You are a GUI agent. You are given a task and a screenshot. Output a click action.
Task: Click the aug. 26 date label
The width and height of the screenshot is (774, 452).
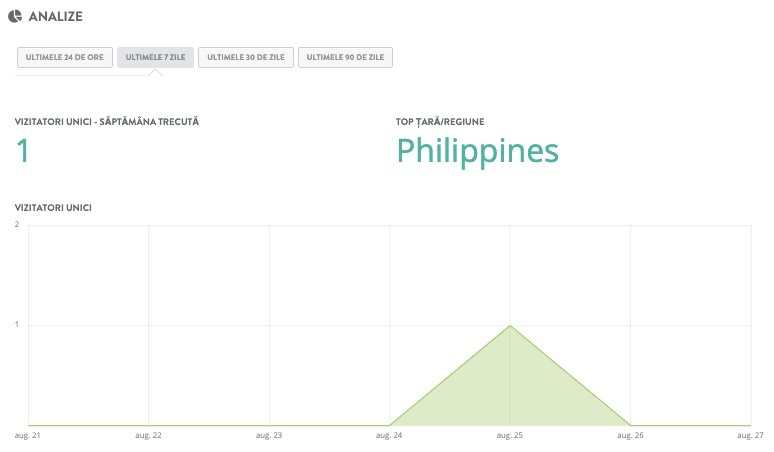pos(629,436)
